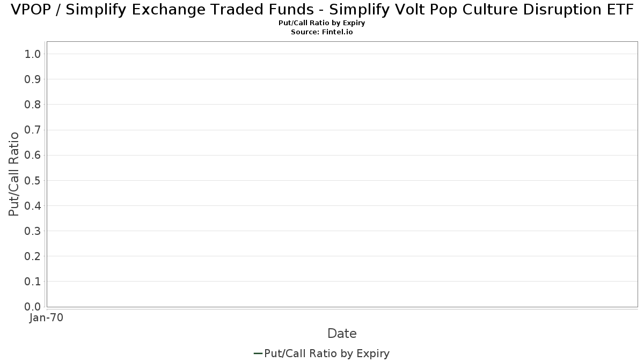The image size is (644, 362).
Task: Click the Put/Call Ratio by Expiry legend label
Action: click(x=327, y=353)
